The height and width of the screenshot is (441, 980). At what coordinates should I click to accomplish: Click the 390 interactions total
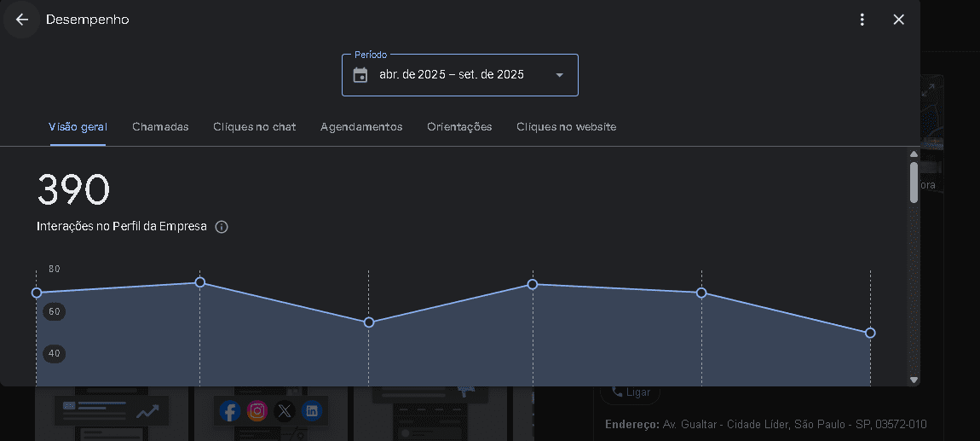74,189
